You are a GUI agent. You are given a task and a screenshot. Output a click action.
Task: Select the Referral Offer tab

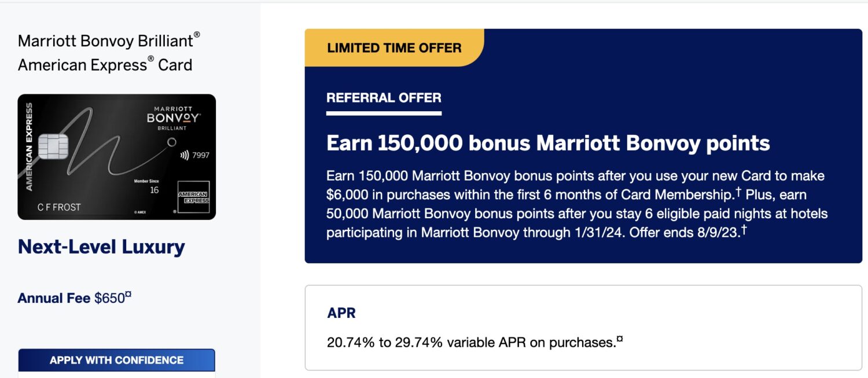384,98
